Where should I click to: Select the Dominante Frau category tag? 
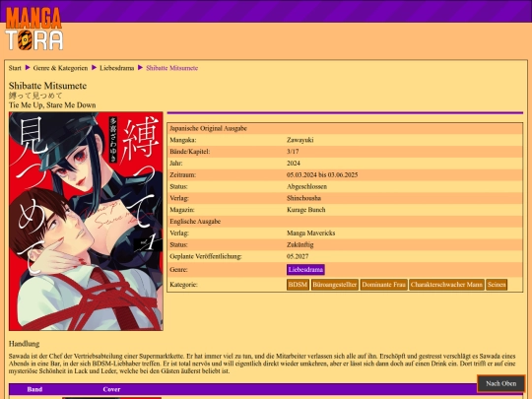coord(384,285)
